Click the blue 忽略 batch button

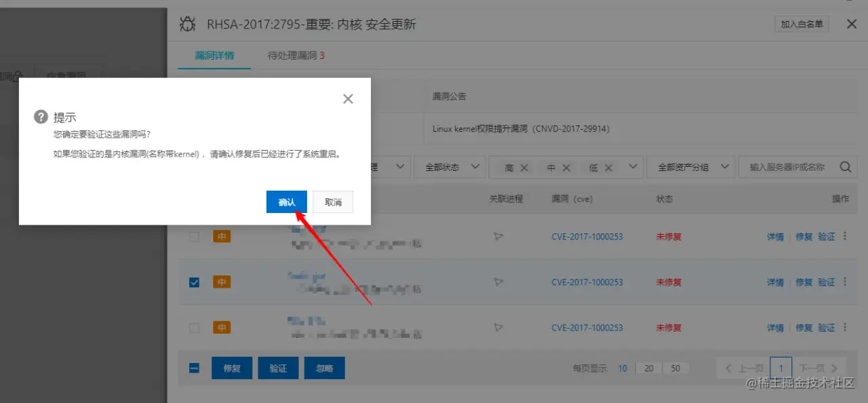(324, 368)
